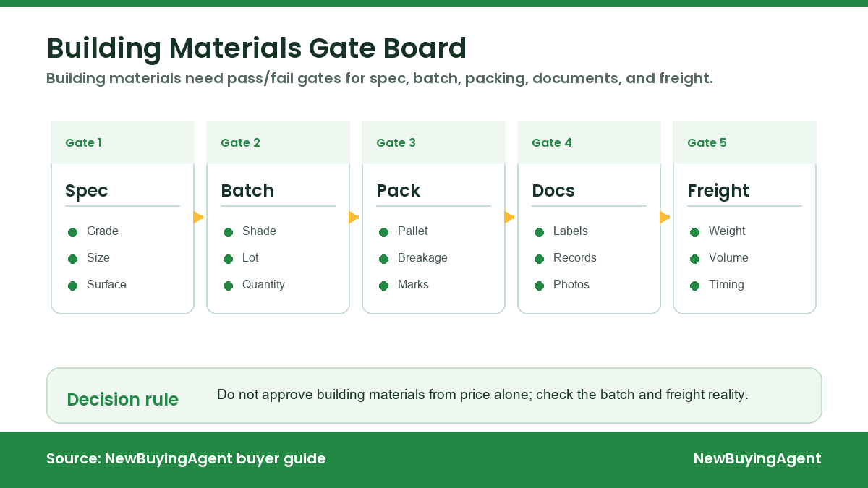Click the bullet beside Timing

[x=694, y=286]
